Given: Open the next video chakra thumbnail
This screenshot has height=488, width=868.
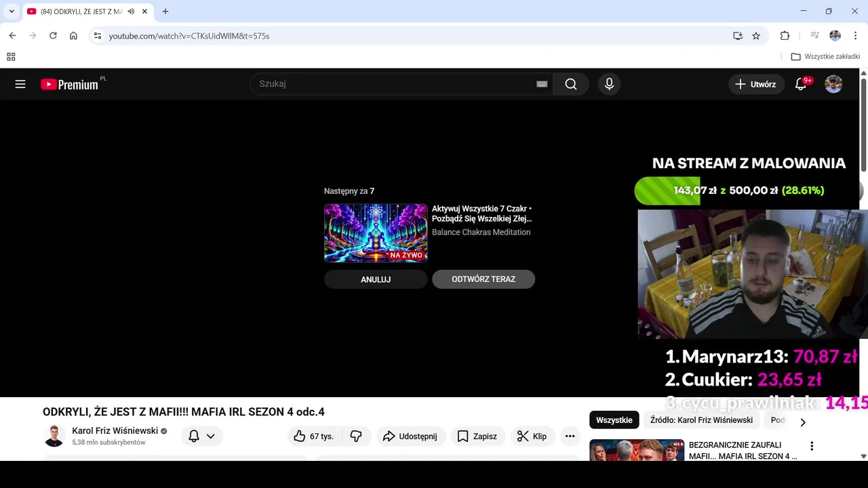Looking at the screenshot, I should (x=376, y=232).
